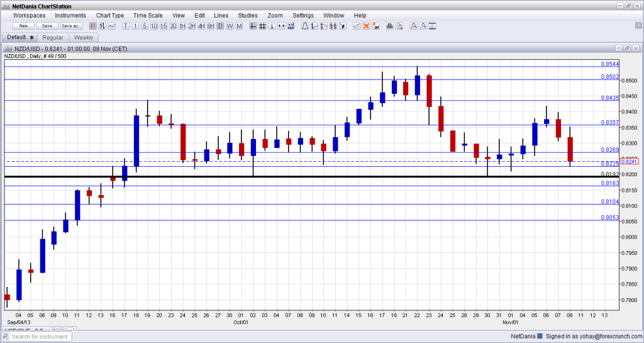The width and height of the screenshot is (644, 343).
Task: Click the current price 0.8241 marker
Action: point(629,162)
